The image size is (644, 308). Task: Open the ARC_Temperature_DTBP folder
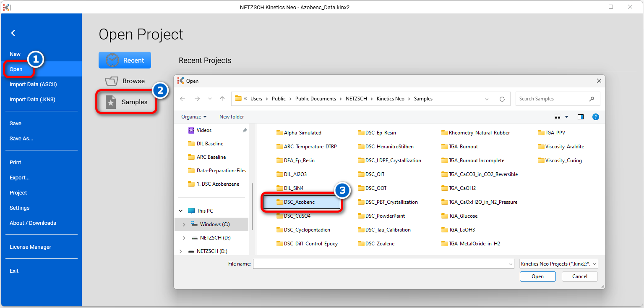tap(307, 147)
